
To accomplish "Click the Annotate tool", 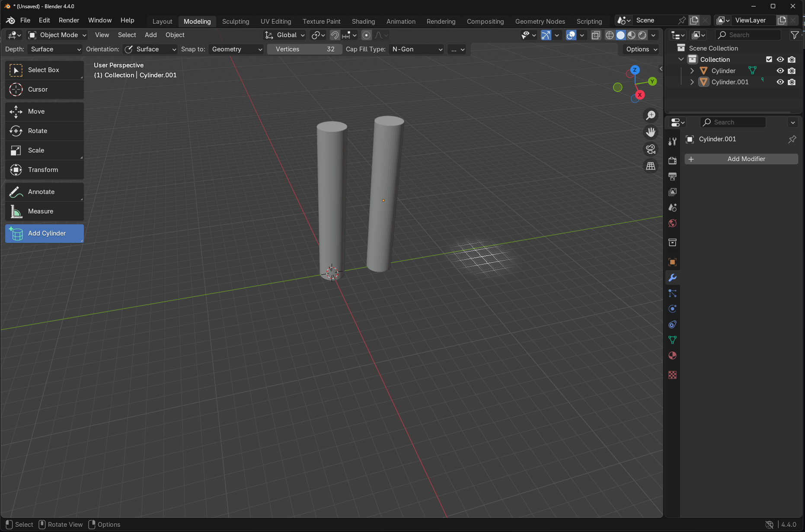I will [44, 192].
